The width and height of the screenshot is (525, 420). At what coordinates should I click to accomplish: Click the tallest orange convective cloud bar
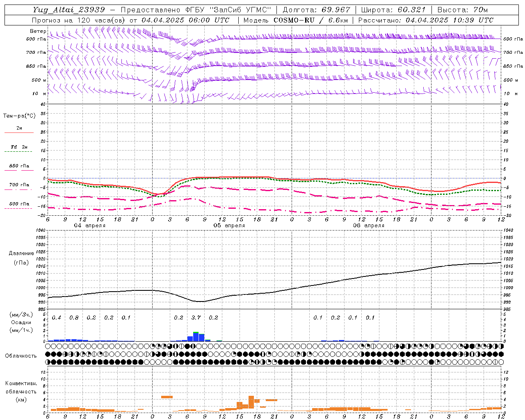[251, 402]
